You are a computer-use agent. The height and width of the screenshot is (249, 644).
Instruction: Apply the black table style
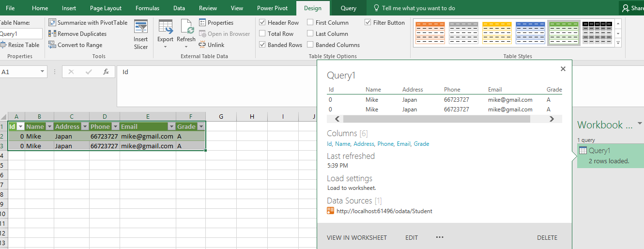click(x=597, y=33)
